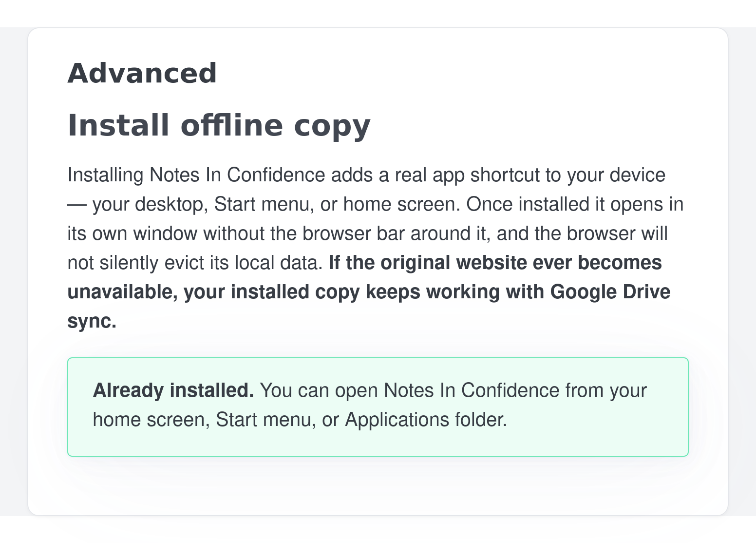Viewport: 756px width, 543px height.
Task: Click the bold sentence starting "If the original website"
Action: pyautogui.click(x=369, y=291)
